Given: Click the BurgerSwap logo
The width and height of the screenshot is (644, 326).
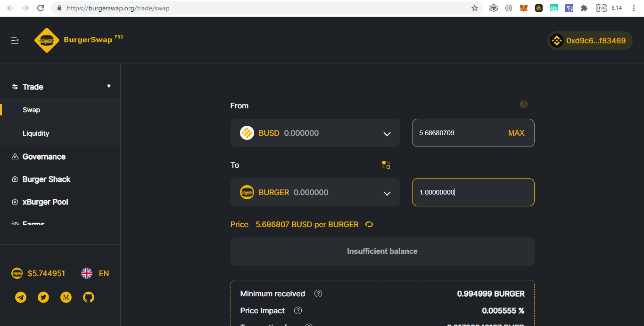Looking at the screenshot, I should pos(79,40).
